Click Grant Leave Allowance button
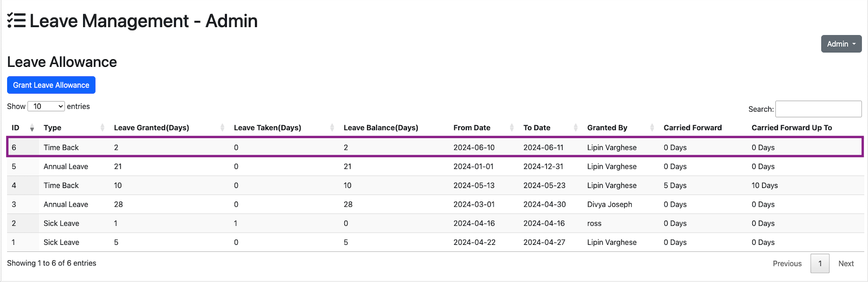 tap(51, 85)
